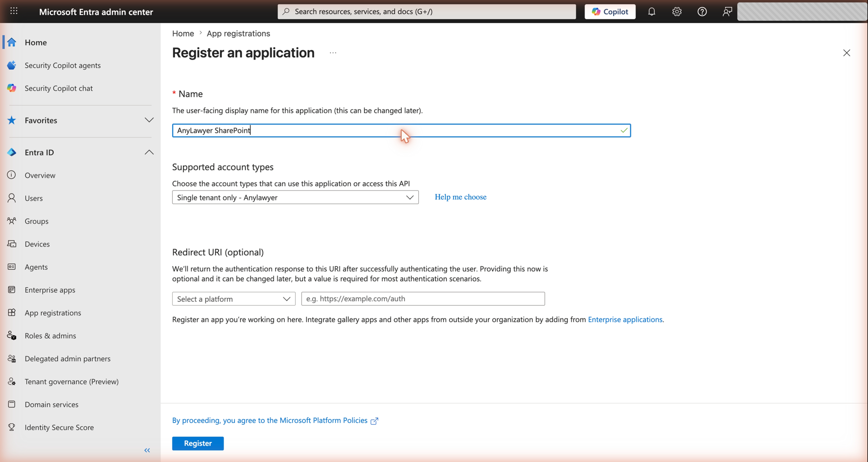Click the application Name text field
The image size is (868, 462).
tap(401, 130)
